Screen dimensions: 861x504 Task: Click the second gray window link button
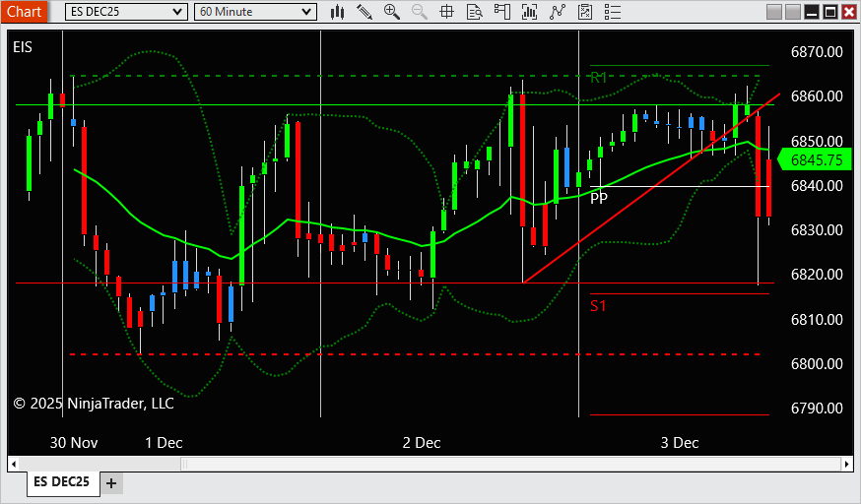point(793,12)
